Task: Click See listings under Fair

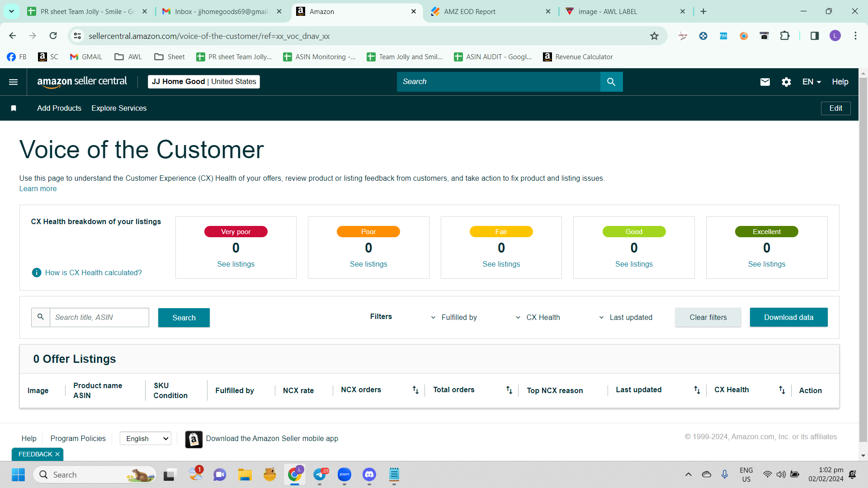Action: (501, 264)
